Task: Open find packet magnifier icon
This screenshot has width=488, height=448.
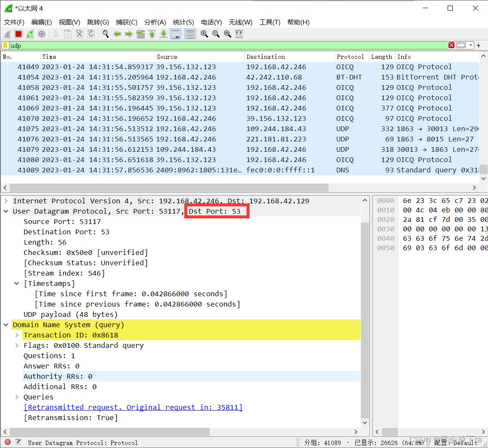Action: (x=106, y=34)
